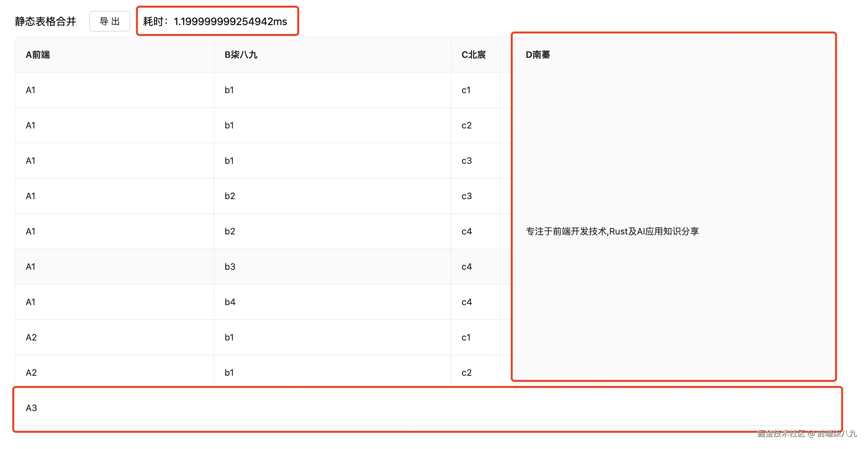The image size is (868, 449).
Task: Click the first b2 cell
Action: (230, 196)
